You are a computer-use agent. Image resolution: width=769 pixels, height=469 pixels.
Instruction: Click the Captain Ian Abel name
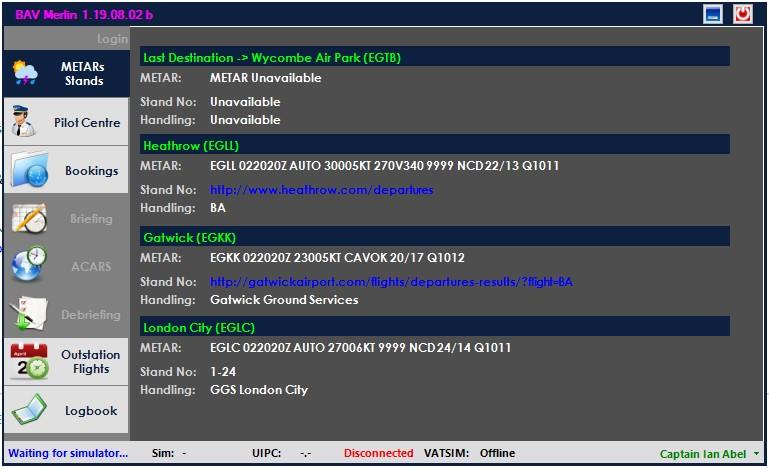pos(703,454)
